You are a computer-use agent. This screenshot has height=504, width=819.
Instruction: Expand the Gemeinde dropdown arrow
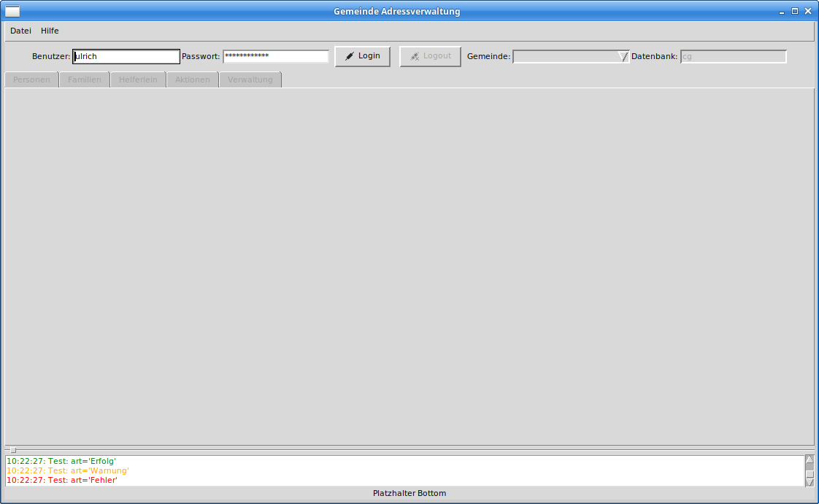tap(623, 56)
